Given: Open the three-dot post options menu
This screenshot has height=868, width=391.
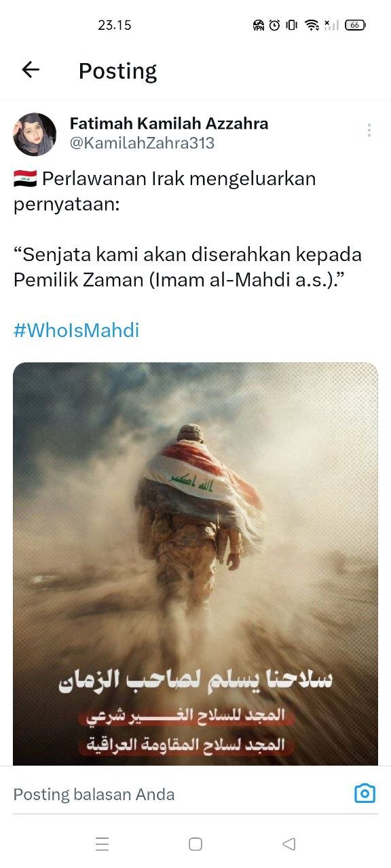Looking at the screenshot, I should (x=369, y=130).
